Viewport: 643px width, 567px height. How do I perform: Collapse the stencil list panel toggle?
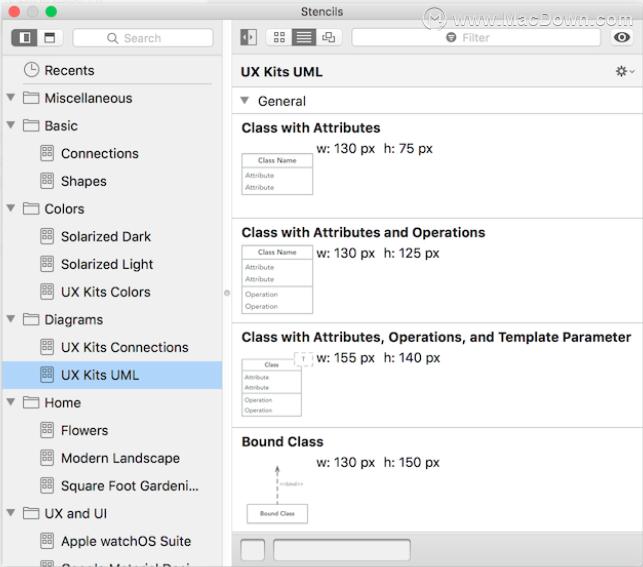tap(249, 37)
